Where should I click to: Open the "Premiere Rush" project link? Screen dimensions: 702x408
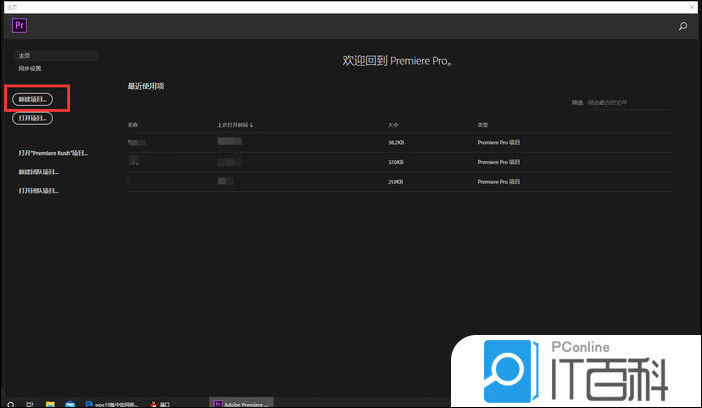pos(54,153)
